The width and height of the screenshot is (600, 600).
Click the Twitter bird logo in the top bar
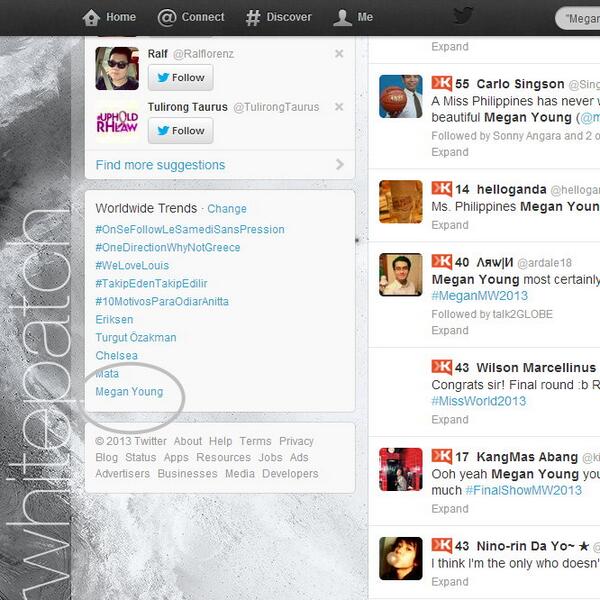point(463,16)
